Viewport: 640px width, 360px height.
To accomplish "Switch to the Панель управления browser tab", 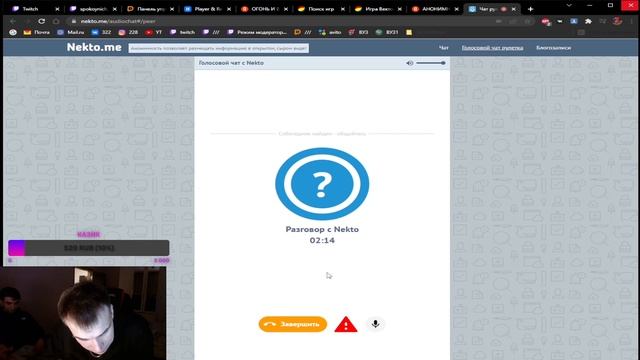I will coord(150,9).
